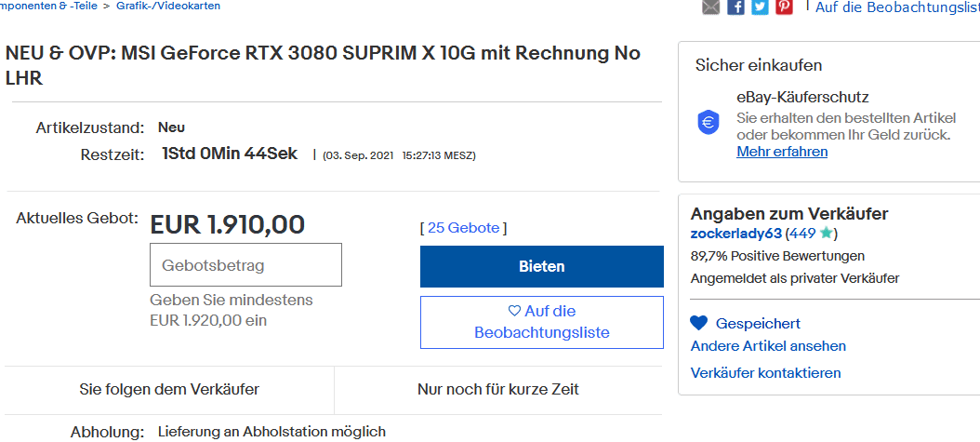Screen dimensions: 980x442
Task: Click the saved seller heart icon
Action: [699, 323]
